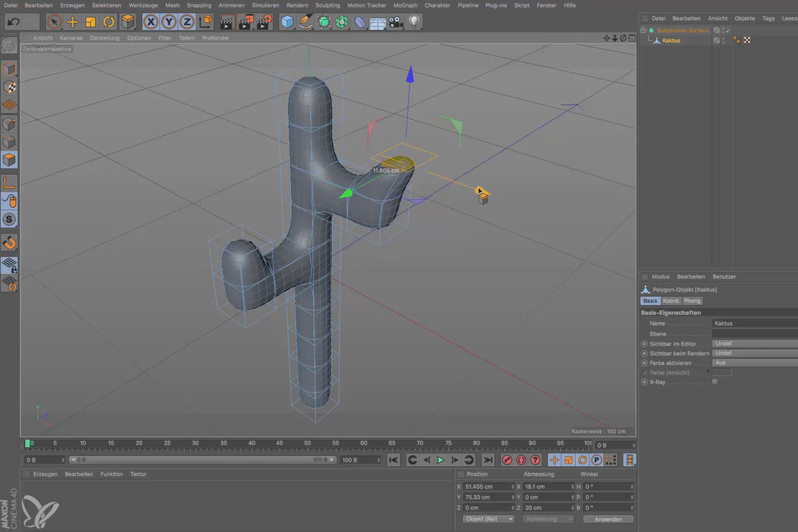This screenshot has height=532, width=798.
Task: Click Render View clapperboard icon
Action: tap(227, 22)
